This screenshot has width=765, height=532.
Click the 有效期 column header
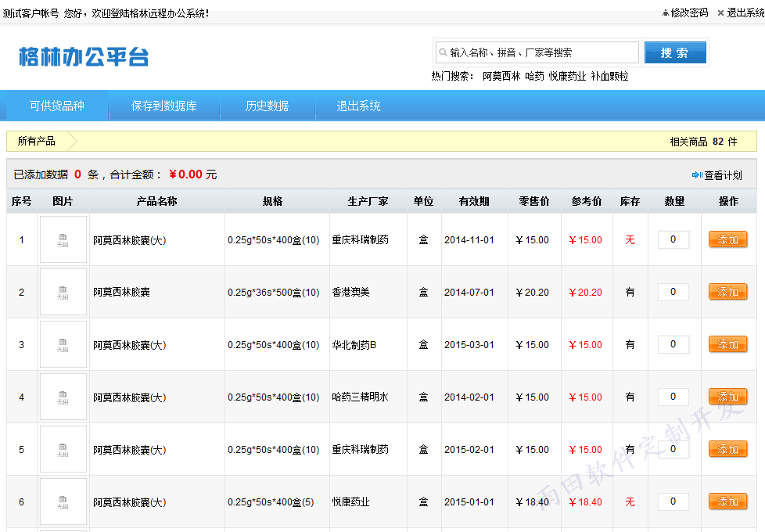(x=474, y=201)
